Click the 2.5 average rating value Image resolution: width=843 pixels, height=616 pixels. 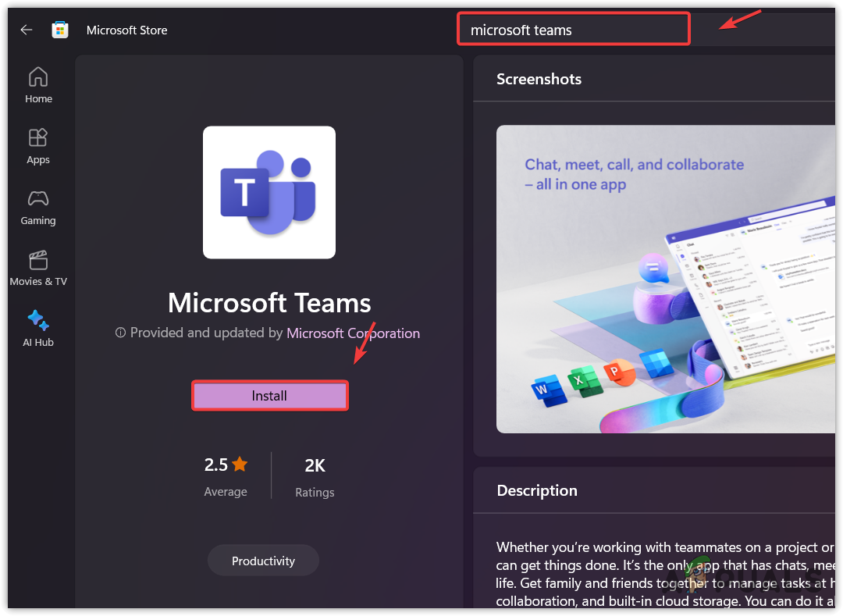(x=216, y=465)
